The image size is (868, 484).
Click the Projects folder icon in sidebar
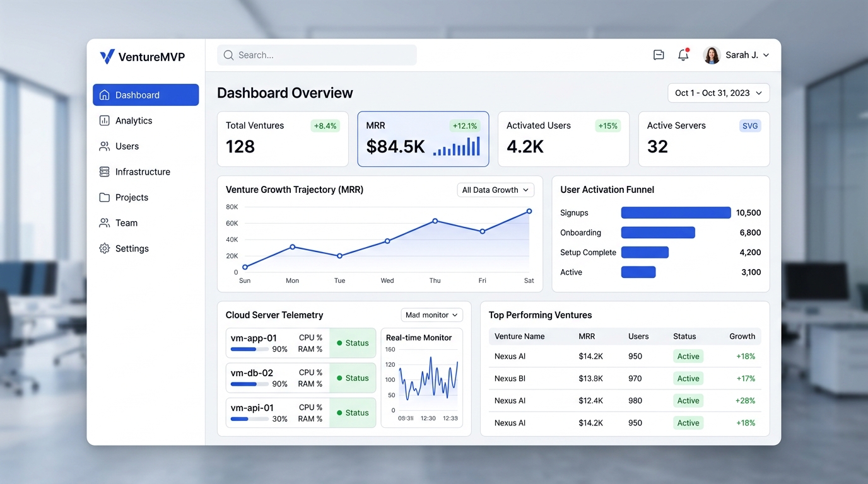(105, 197)
